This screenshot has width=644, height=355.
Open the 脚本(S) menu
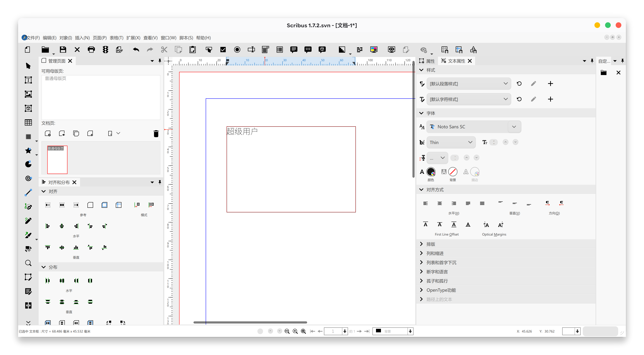[x=186, y=38]
